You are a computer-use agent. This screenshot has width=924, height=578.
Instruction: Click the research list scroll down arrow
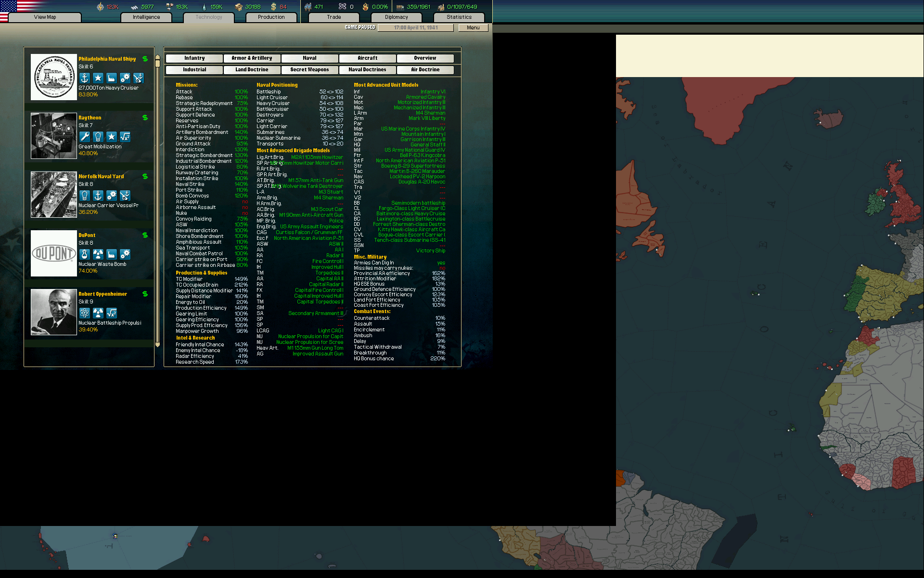click(x=157, y=344)
